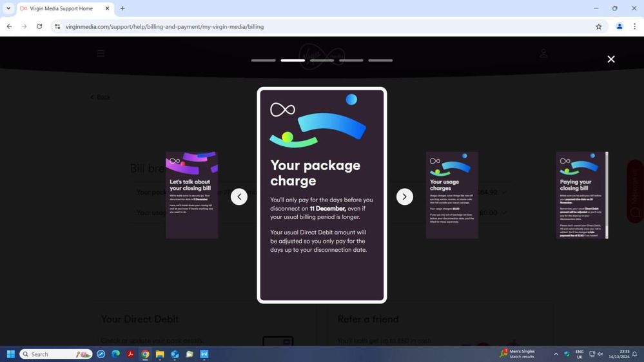This screenshot has height=362, width=644.
Task: Select the second story progress segment
Action: pyautogui.click(x=293, y=61)
